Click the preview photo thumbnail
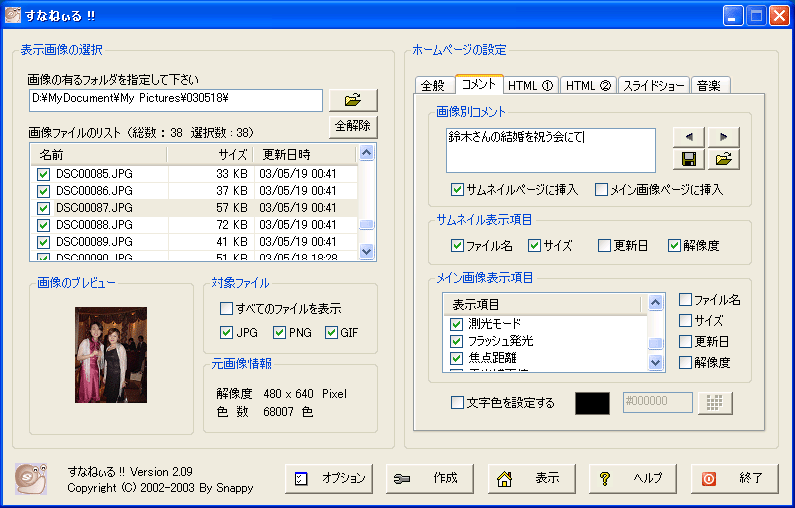 pos(111,355)
